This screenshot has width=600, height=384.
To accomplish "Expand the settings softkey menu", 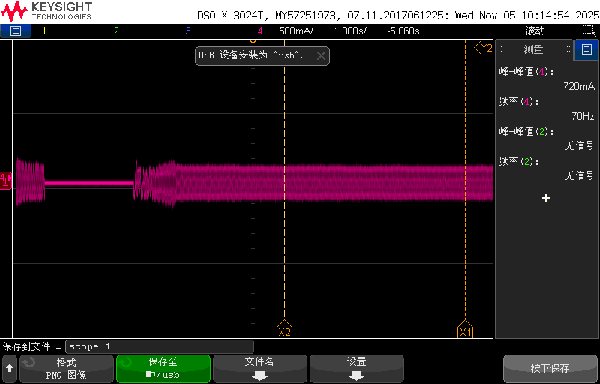I will 357,369.
